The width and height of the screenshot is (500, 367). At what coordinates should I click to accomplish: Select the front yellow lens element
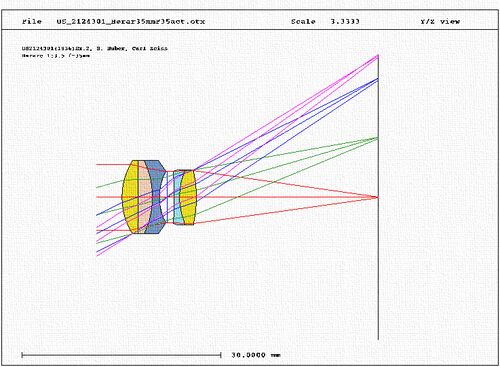[x=131, y=197]
